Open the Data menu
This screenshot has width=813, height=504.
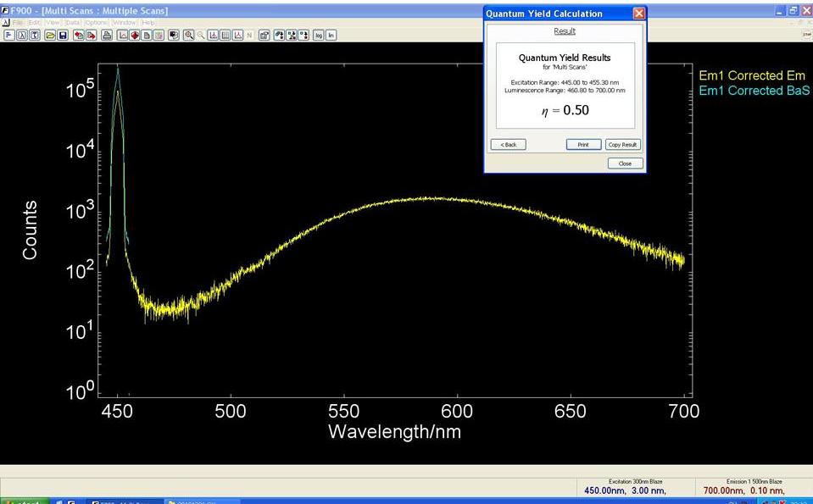pos(74,22)
